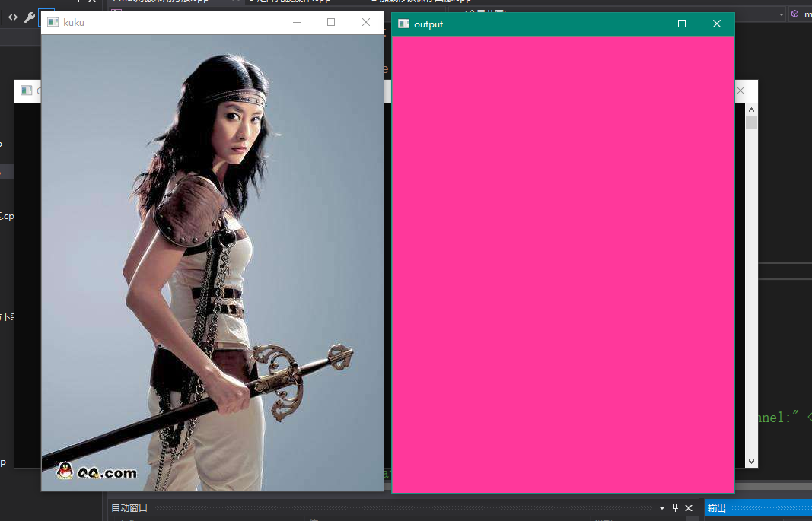
Task: Close the 自动窗口 panel
Action: [689, 508]
